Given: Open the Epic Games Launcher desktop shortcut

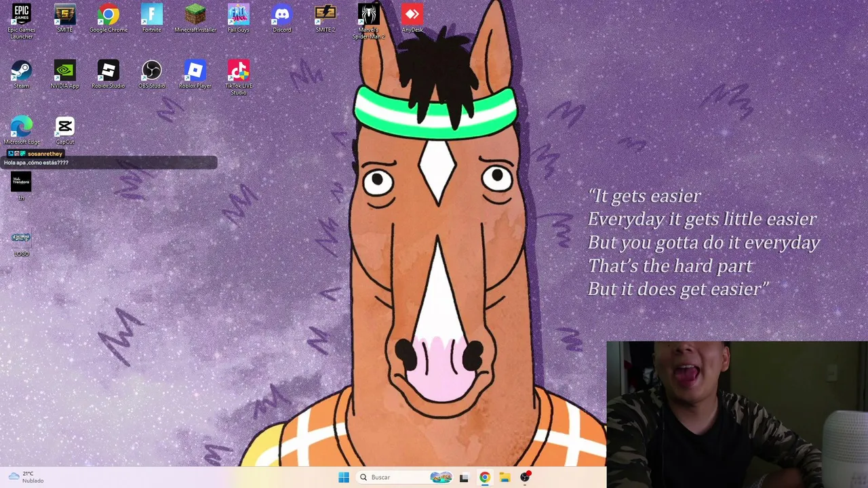Looking at the screenshot, I should 22,22.
